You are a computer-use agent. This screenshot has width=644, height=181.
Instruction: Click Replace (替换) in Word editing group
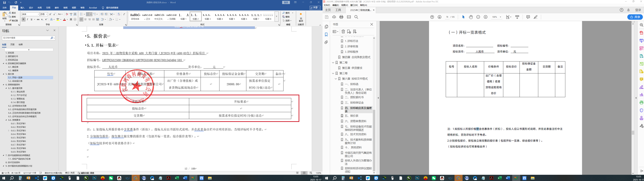286,17
